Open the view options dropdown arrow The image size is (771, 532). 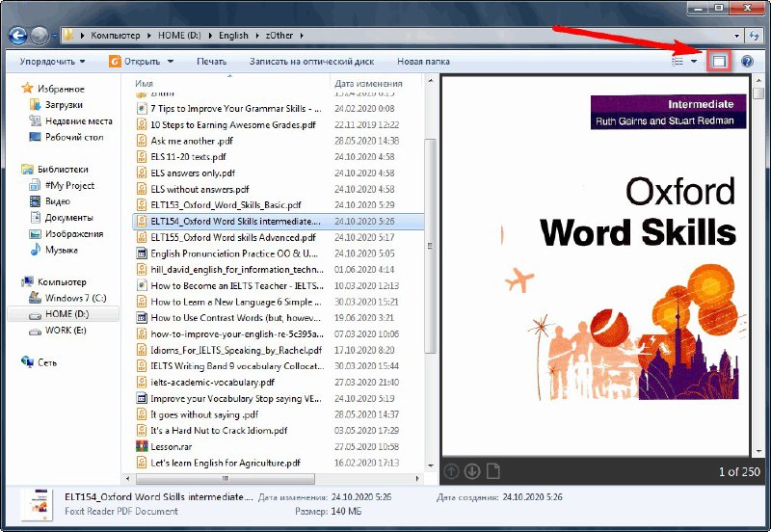click(694, 62)
